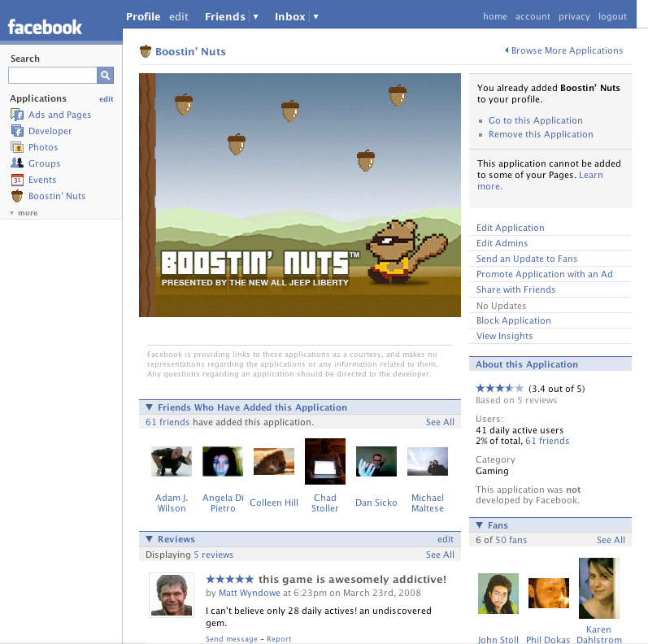Open the Inbox menu item
648x644 pixels.
click(x=289, y=17)
